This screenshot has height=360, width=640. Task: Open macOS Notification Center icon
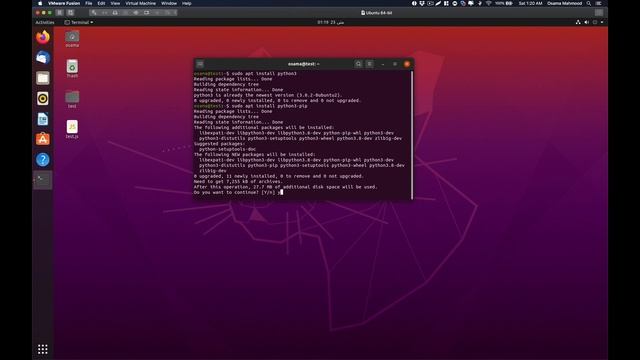[x=598, y=3]
